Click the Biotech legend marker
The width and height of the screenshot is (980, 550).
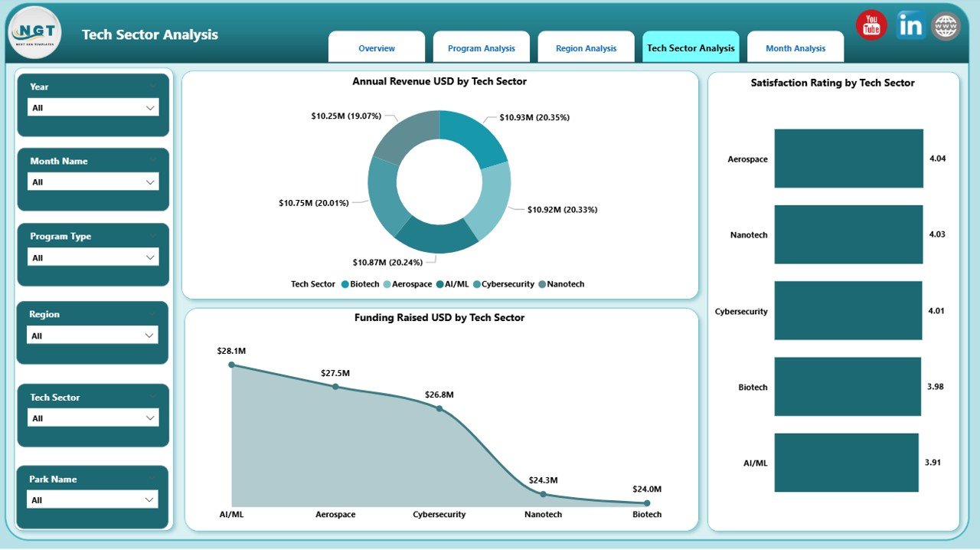(x=345, y=284)
